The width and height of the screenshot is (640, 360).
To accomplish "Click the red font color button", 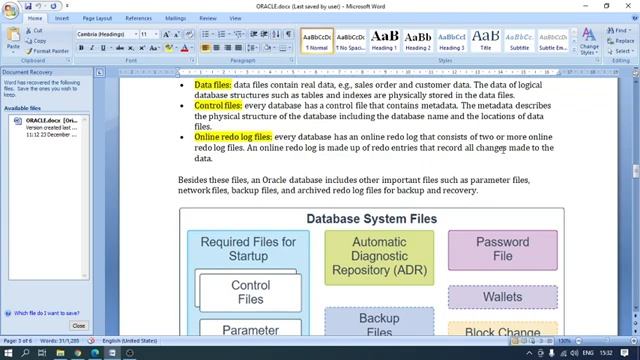I will (x=184, y=48).
